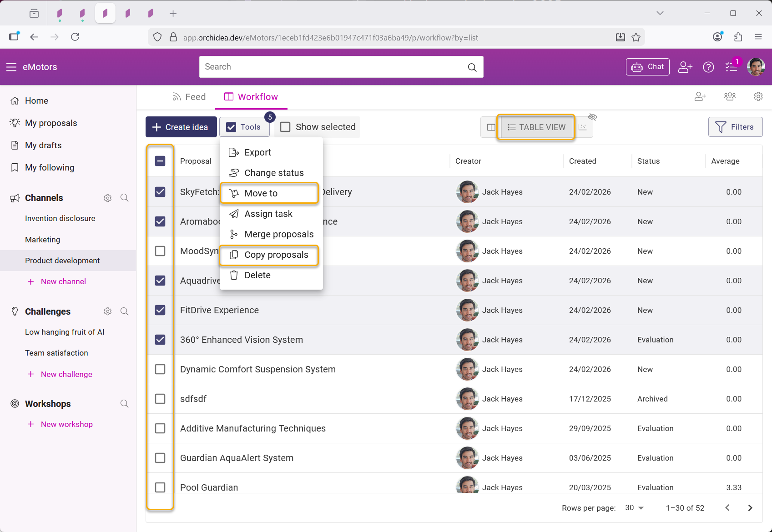This screenshot has height=532, width=772.
Task: Click the Create idea button
Action: [x=181, y=127]
